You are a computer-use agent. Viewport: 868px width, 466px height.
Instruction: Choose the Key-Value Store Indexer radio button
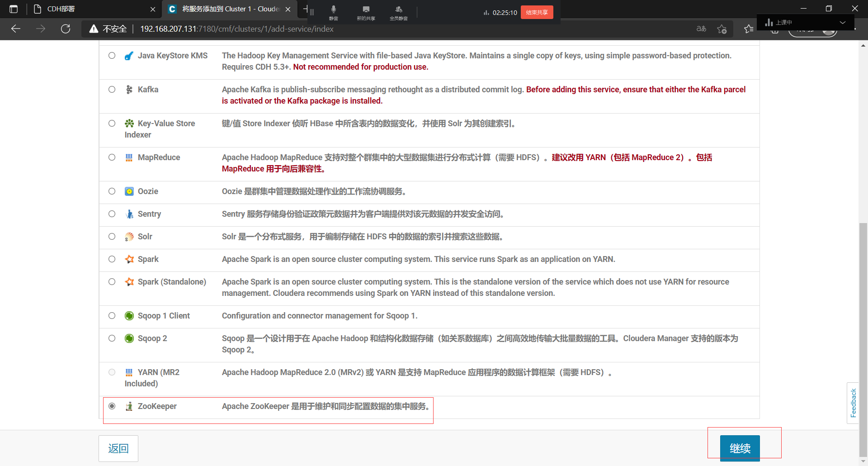112,124
